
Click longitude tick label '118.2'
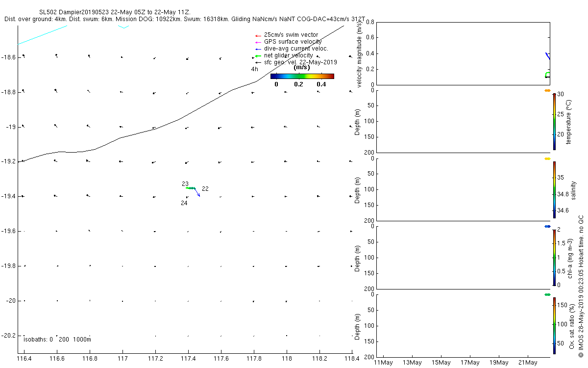click(x=319, y=359)
